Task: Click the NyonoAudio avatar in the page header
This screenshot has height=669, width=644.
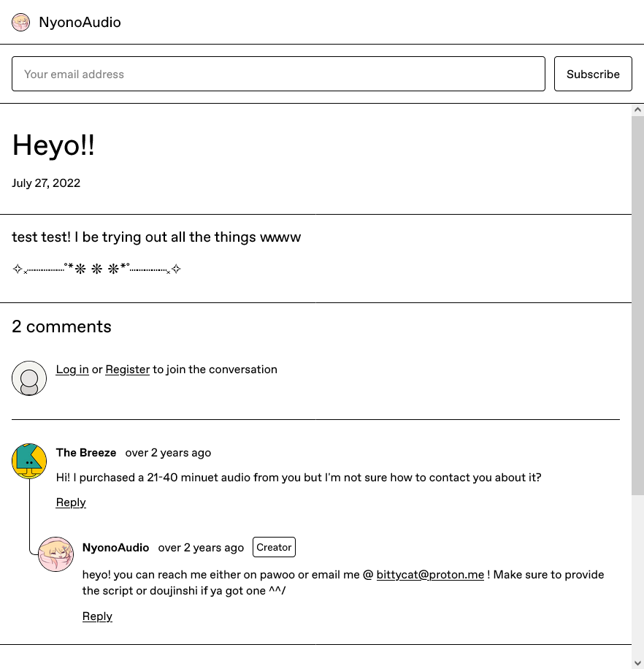Action: [20, 23]
